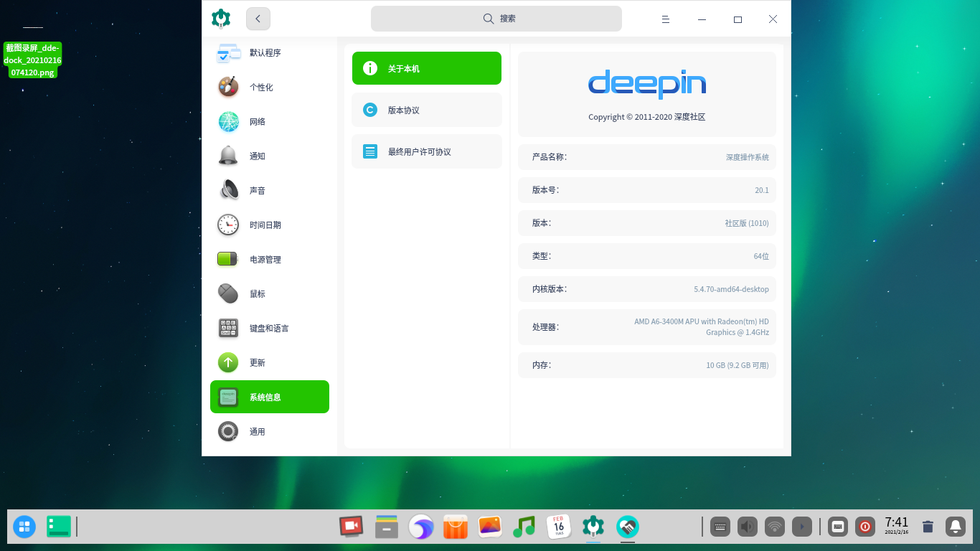Open 声音 sound settings
Image resolution: width=980 pixels, height=551 pixels.
click(x=270, y=191)
